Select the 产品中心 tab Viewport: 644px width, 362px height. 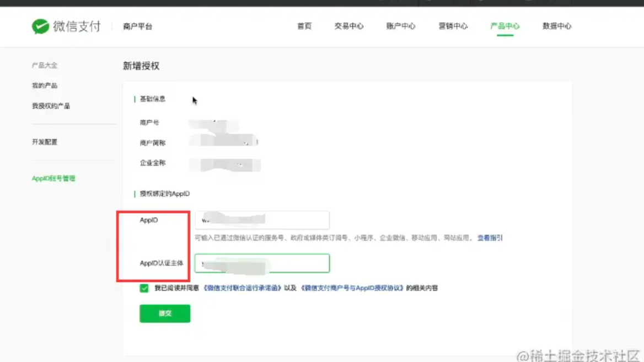505,26
